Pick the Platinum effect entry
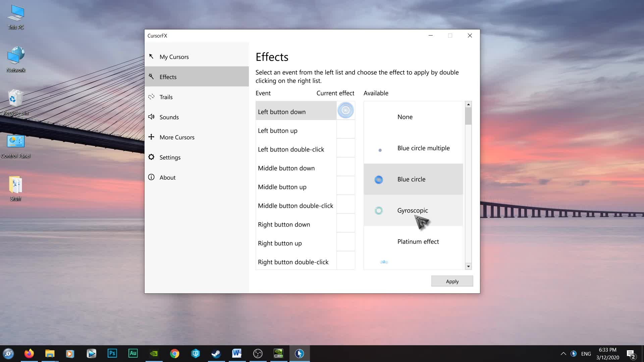Image resolution: width=644 pixels, height=362 pixels. [418, 242]
